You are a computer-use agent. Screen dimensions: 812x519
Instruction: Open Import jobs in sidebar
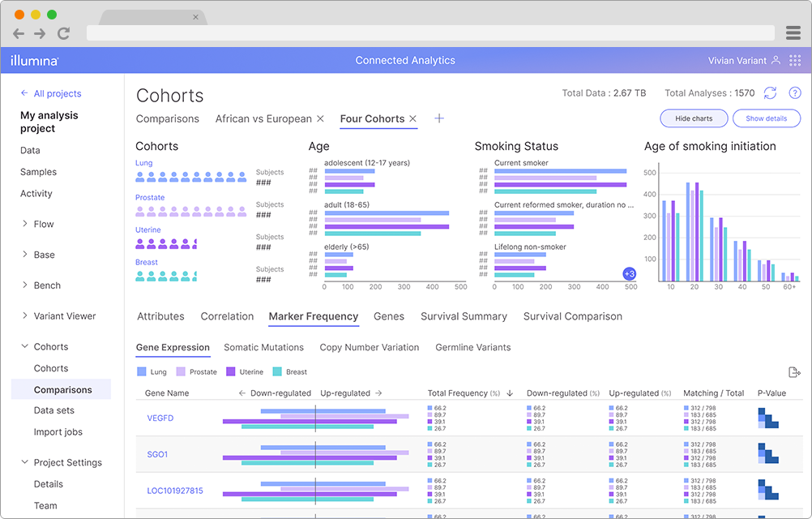58,432
